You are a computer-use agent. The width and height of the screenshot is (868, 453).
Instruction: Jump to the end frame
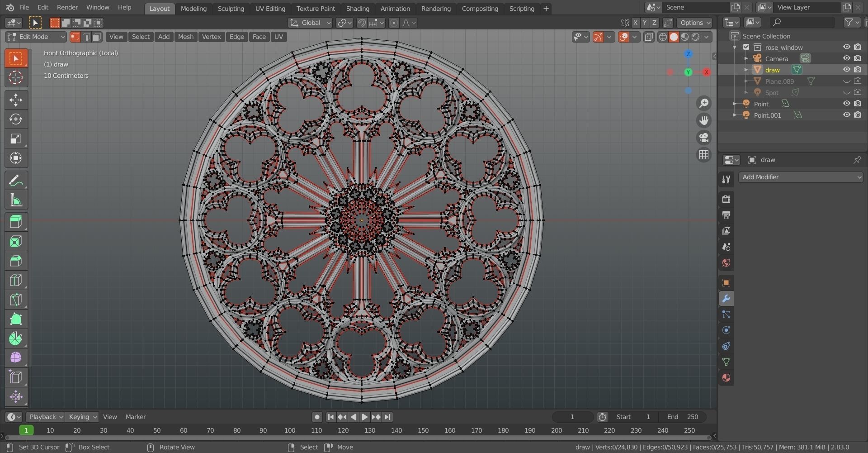pos(387,417)
